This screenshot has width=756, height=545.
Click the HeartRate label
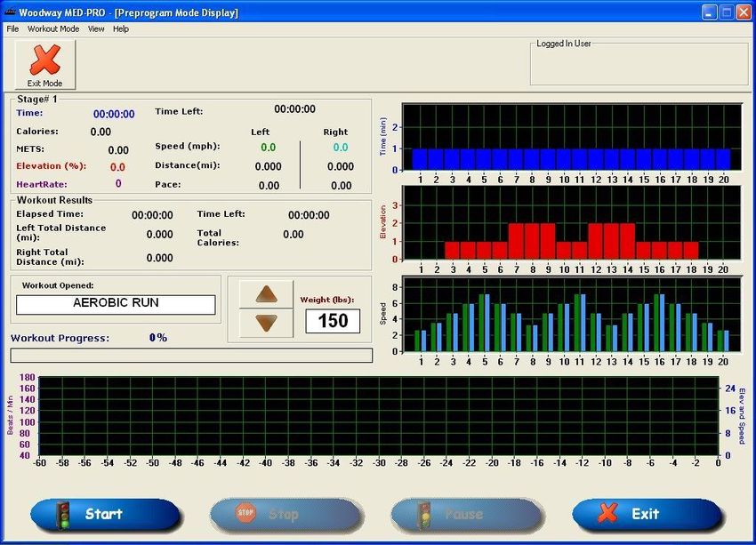click(x=42, y=185)
